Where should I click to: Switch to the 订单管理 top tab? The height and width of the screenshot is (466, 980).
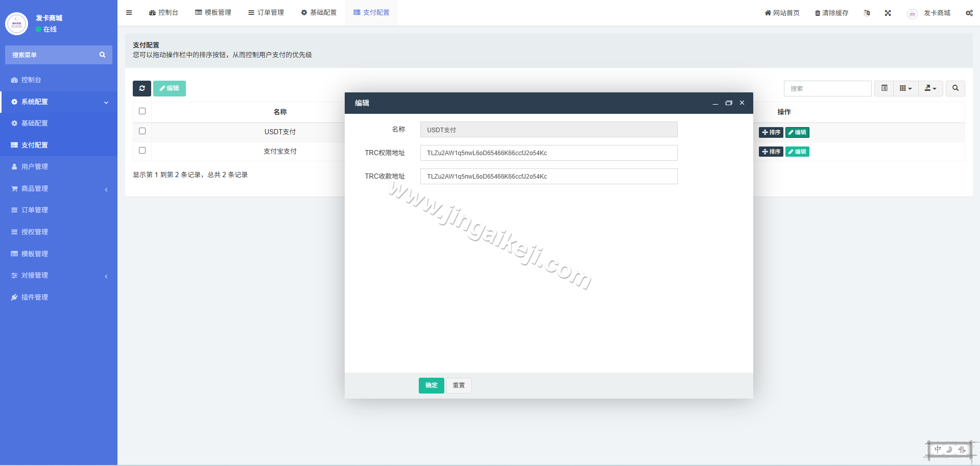click(266, 12)
